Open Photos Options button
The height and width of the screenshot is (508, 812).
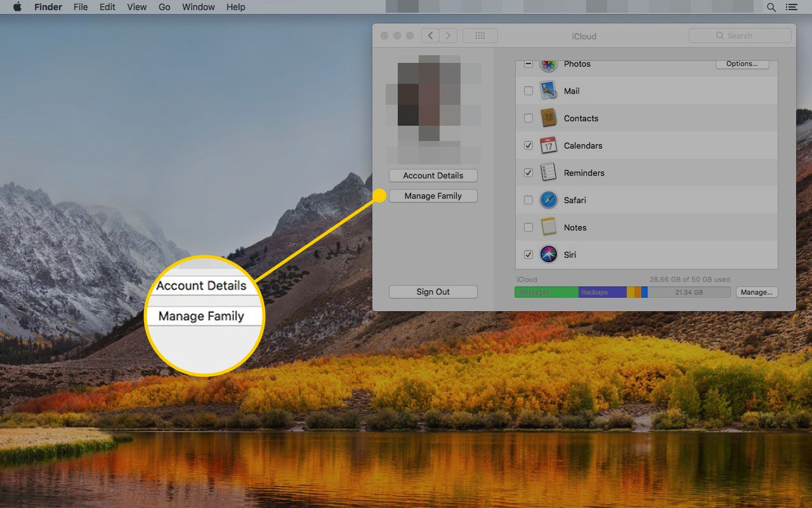(742, 63)
